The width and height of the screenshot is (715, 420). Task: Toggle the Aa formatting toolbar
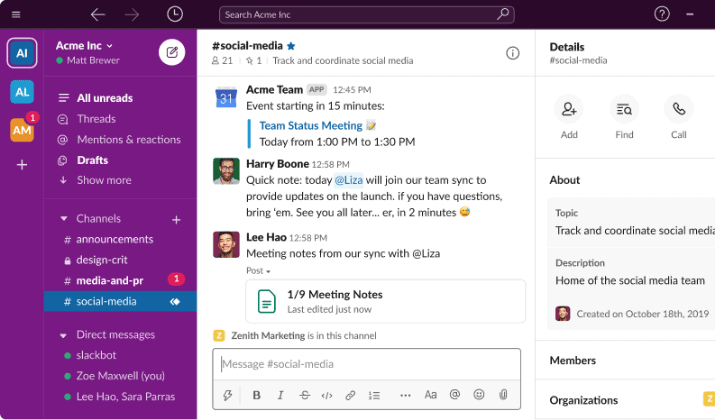(x=430, y=394)
